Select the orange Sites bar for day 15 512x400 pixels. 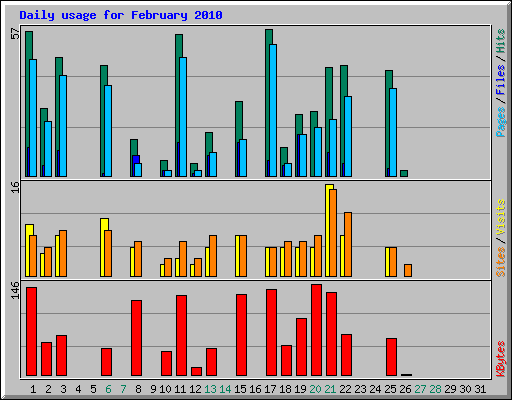click(243, 256)
